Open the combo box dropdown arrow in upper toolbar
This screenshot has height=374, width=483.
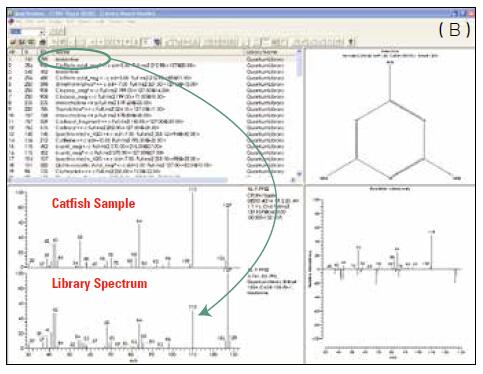[43, 32]
